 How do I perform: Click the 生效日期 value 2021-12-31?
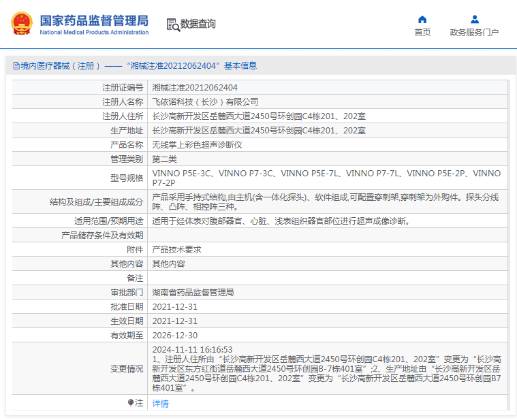[x=175, y=321]
